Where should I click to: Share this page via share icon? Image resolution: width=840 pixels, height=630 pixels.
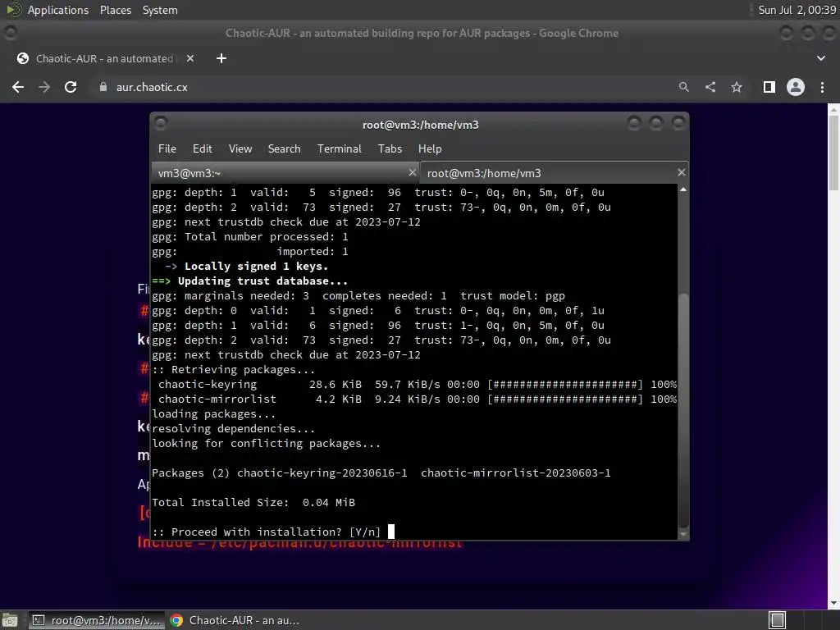710,87
